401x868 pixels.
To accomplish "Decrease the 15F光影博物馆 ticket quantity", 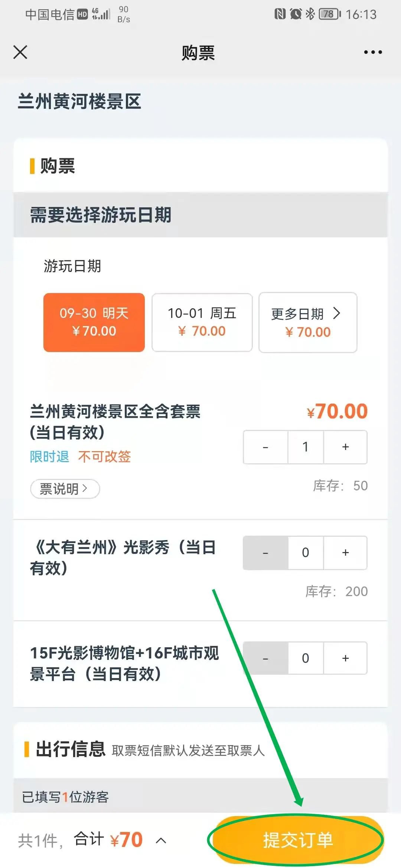I will (265, 658).
